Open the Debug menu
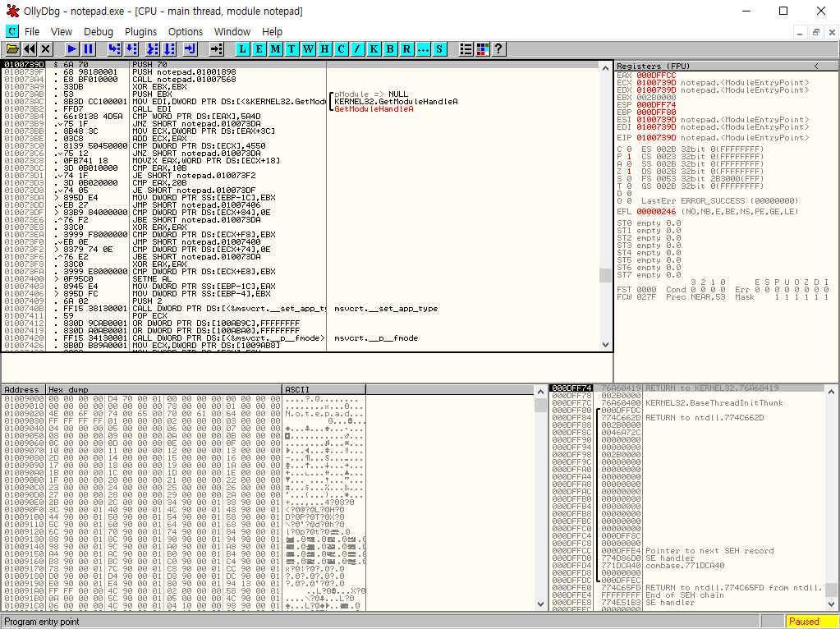 pyautogui.click(x=99, y=31)
